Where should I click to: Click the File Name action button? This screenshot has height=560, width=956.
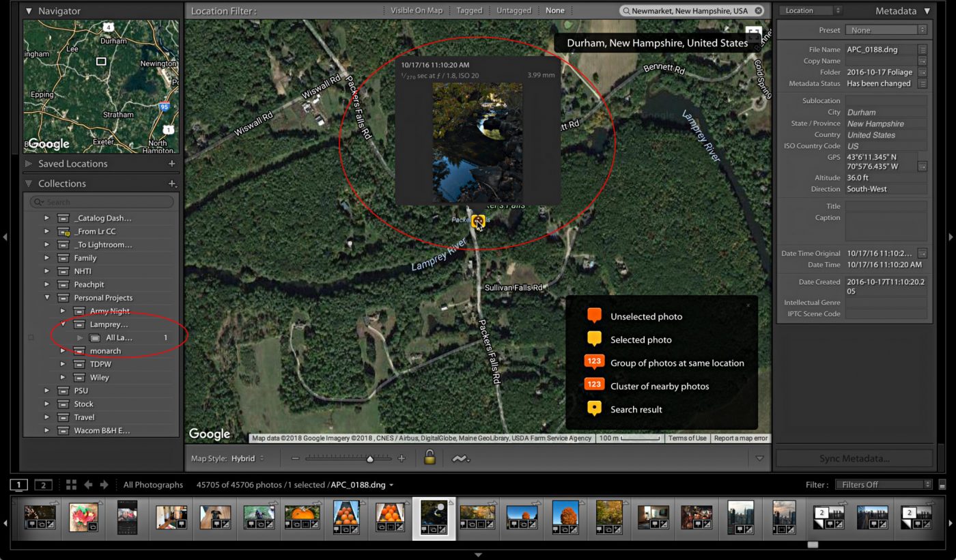(x=923, y=50)
